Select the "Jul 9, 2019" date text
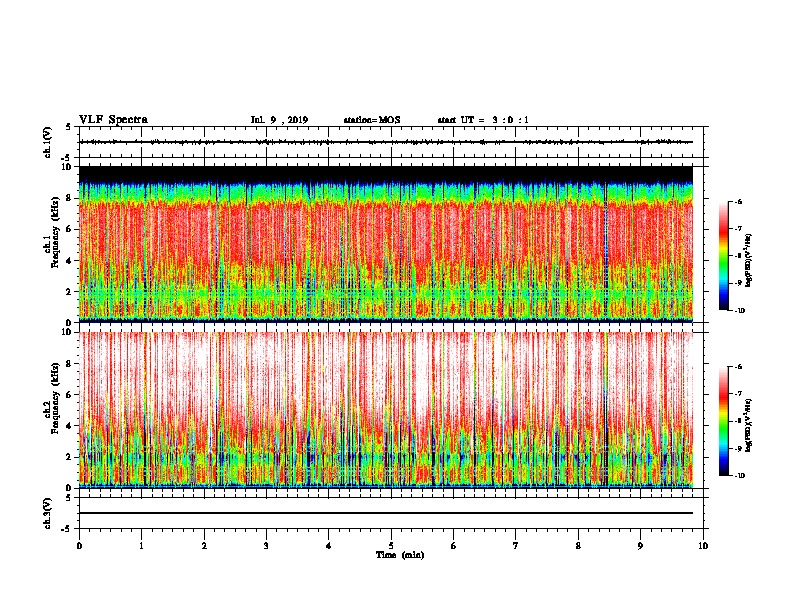Screen dimensions: 792x612 click(x=279, y=120)
